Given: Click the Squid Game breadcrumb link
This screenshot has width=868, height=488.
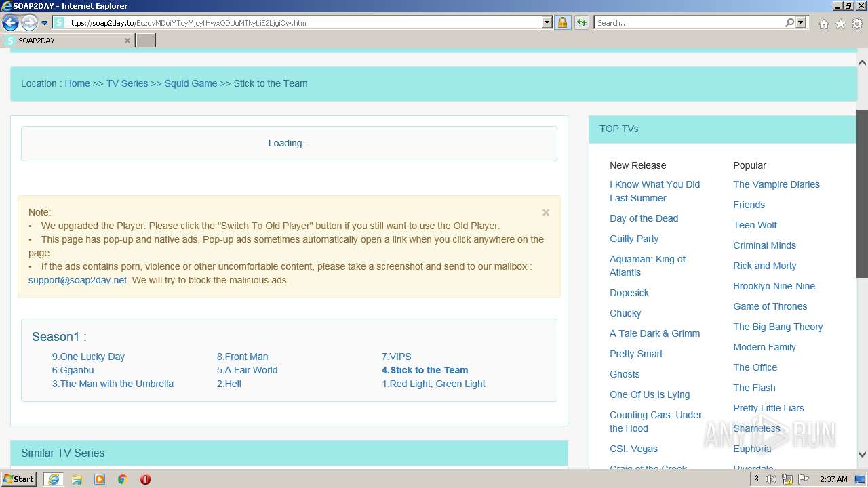Looking at the screenshot, I should [191, 83].
